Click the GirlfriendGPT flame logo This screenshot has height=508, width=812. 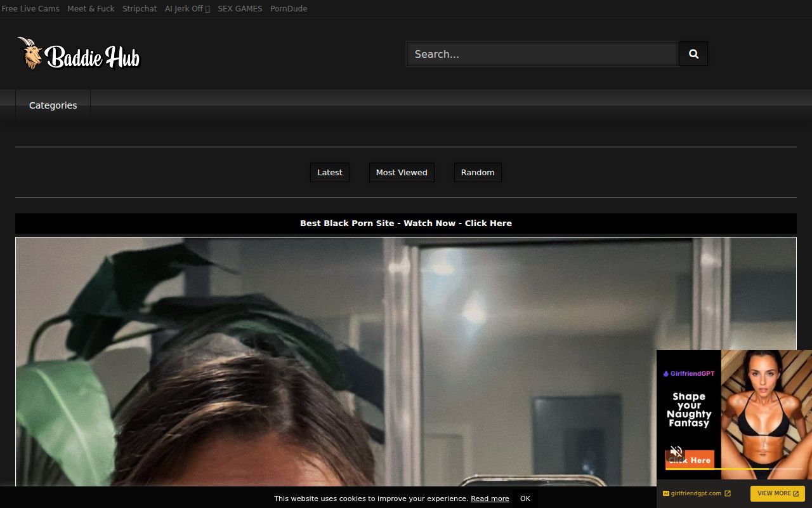tap(666, 373)
